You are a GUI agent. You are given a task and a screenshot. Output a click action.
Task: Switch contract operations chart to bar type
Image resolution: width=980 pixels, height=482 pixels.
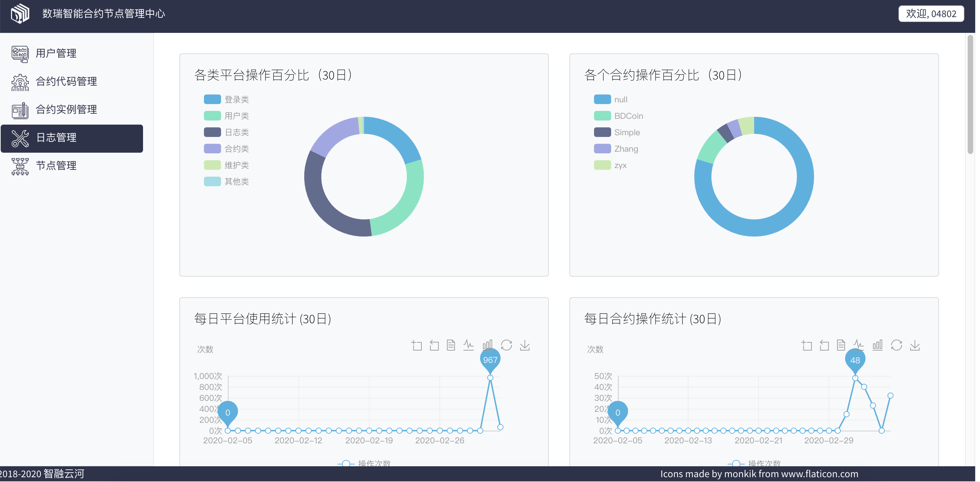coord(877,345)
